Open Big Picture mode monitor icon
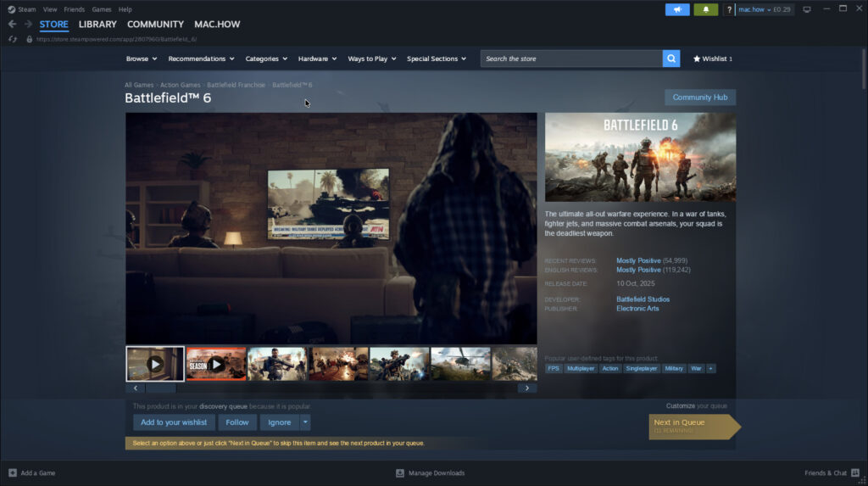868x486 pixels. pos(807,9)
